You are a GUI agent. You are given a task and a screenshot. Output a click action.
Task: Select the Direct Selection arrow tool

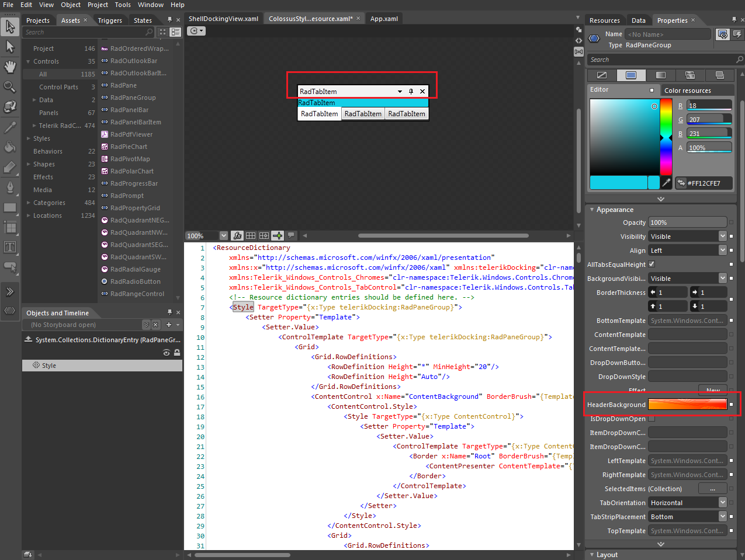click(10, 46)
